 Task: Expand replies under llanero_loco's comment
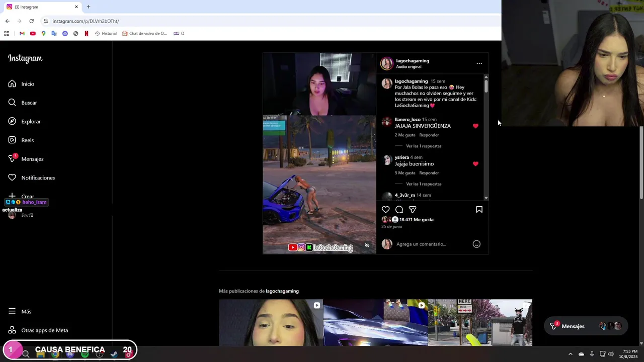pos(424,146)
